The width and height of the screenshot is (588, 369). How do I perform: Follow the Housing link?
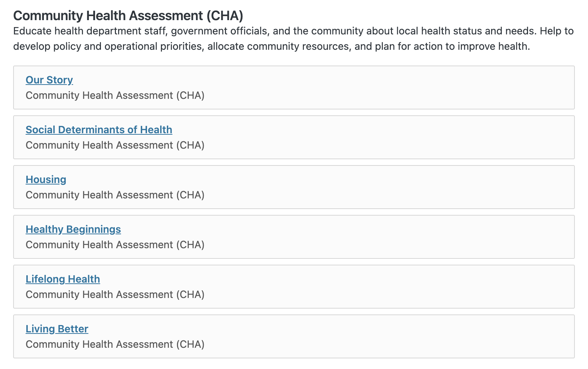(46, 179)
